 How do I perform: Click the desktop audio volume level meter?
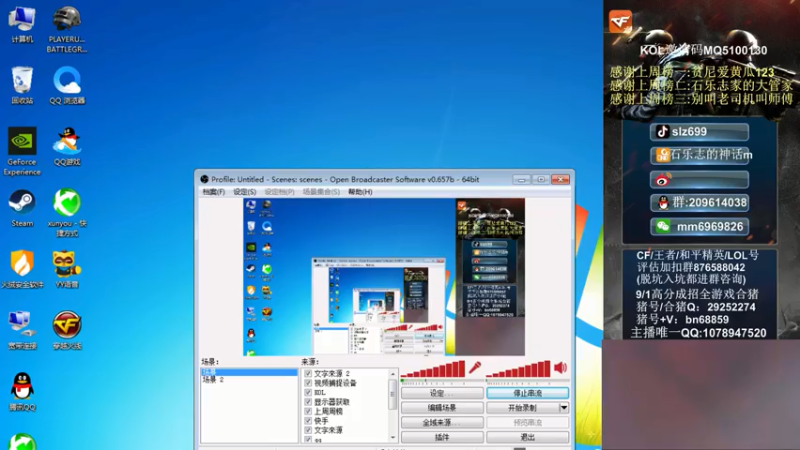[519, 369]
